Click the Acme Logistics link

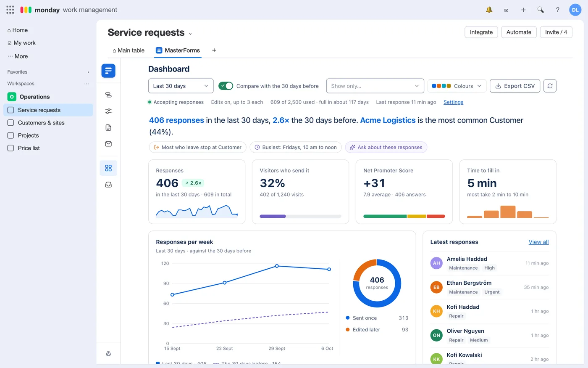coord(388,120)
